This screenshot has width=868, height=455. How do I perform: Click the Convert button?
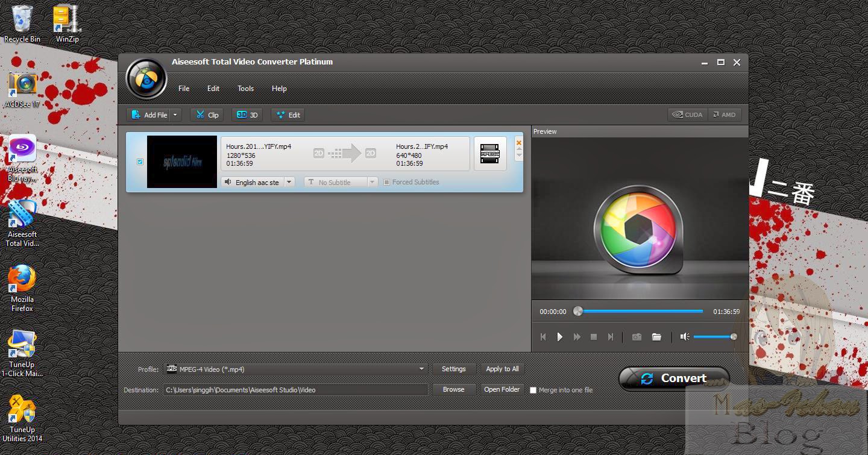[x=674, y=378]
